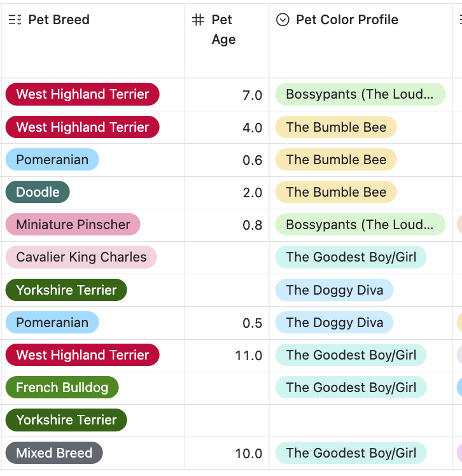Select the Pet Age column header text

223,30
